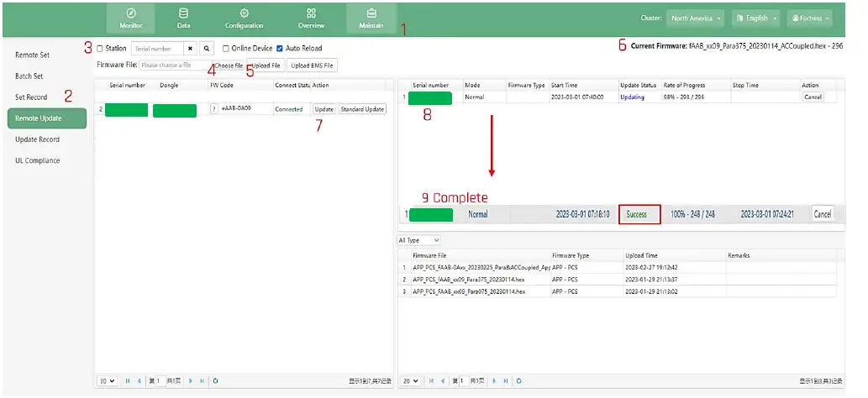Click the Choose file button
The height and width of the screenshot is (398, 868).
(x=229, y=65)
